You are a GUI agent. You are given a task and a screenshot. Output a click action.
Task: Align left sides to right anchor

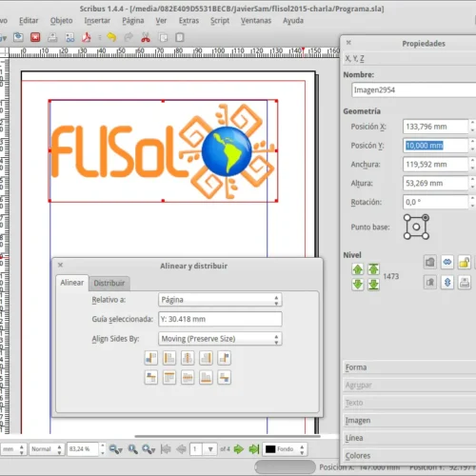[225, 358]
